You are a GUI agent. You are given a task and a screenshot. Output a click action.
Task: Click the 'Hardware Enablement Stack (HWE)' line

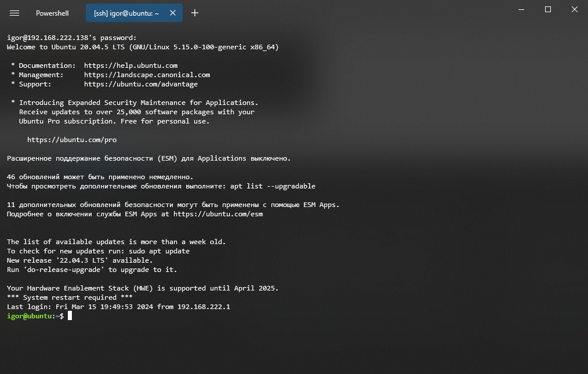click(143, 288)
